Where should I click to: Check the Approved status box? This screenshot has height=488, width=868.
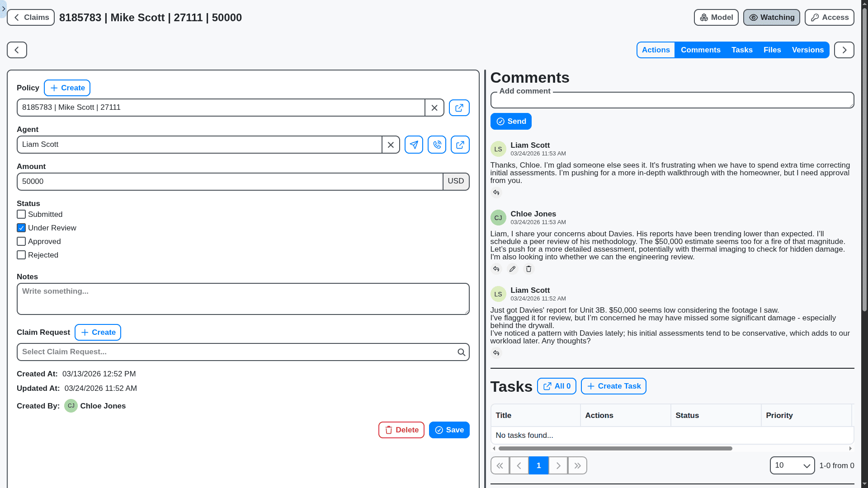pyautogui.click(x=21, y=241)
